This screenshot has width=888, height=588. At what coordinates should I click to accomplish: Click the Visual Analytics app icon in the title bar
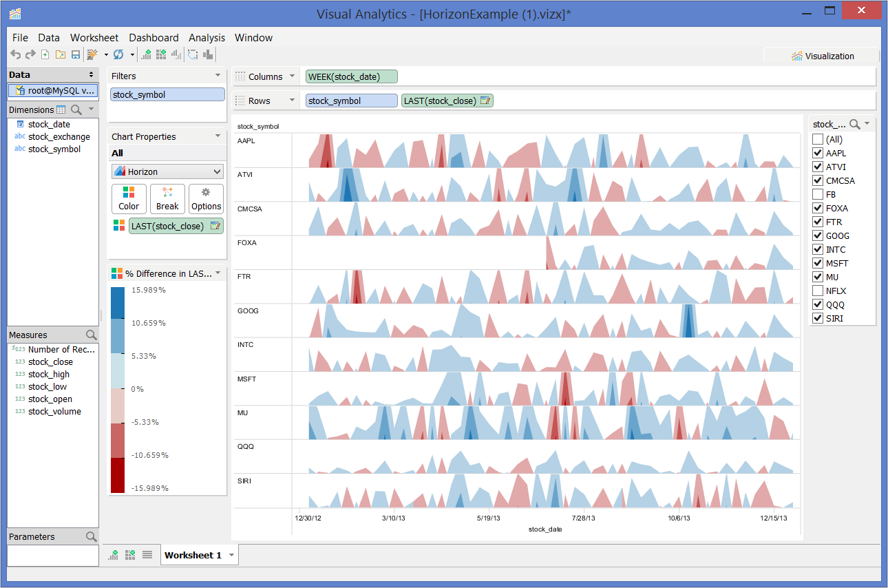[15, 14]
